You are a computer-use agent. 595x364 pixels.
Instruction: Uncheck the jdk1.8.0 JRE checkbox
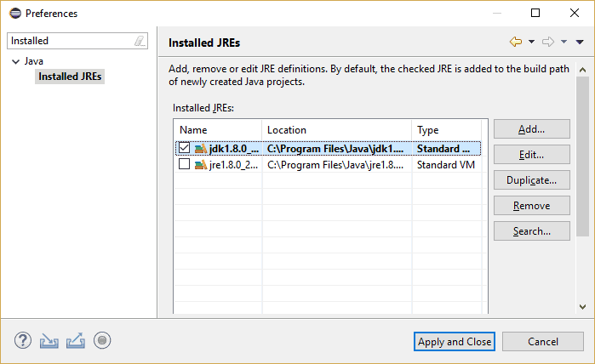coord(184,147)
